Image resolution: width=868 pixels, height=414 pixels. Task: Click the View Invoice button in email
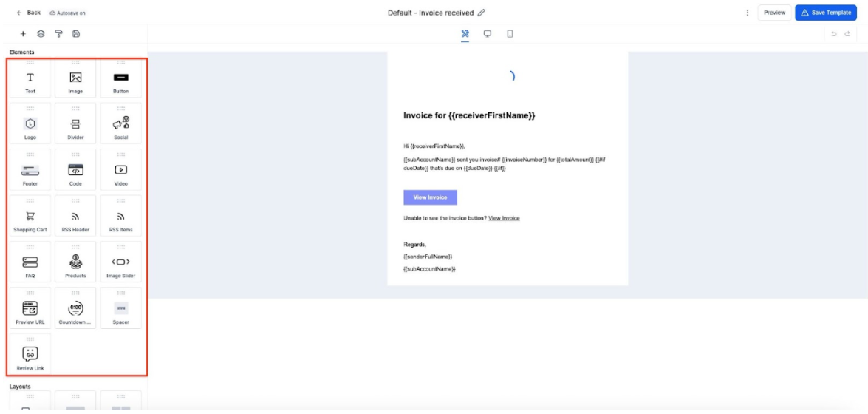pyautogui.click(x=430, y=197)
